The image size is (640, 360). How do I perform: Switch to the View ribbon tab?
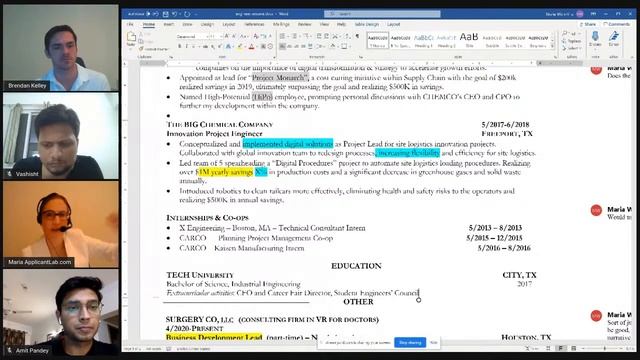tap(324, 24)
